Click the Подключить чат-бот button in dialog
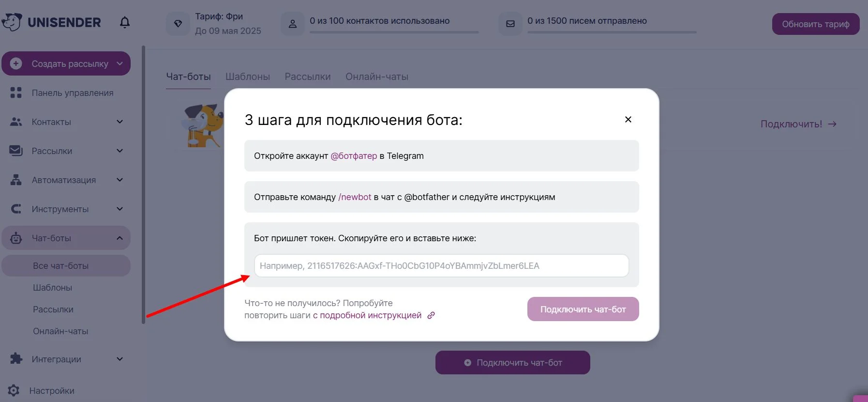The image size is (868, 402). click(583, 309)
